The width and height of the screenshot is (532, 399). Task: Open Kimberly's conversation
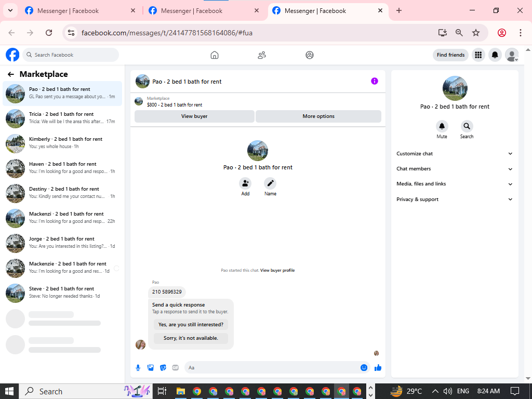click(62, 143)
